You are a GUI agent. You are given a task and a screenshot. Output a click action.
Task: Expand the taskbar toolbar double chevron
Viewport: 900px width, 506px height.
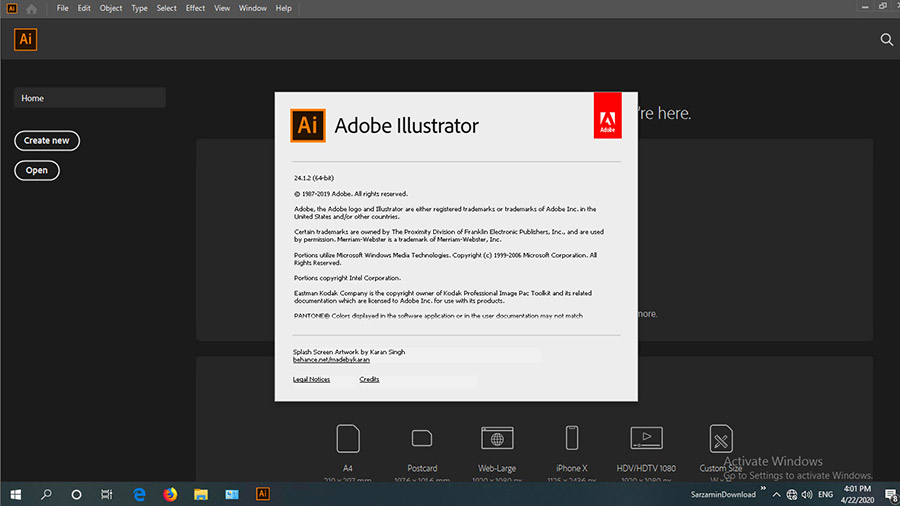763,488
